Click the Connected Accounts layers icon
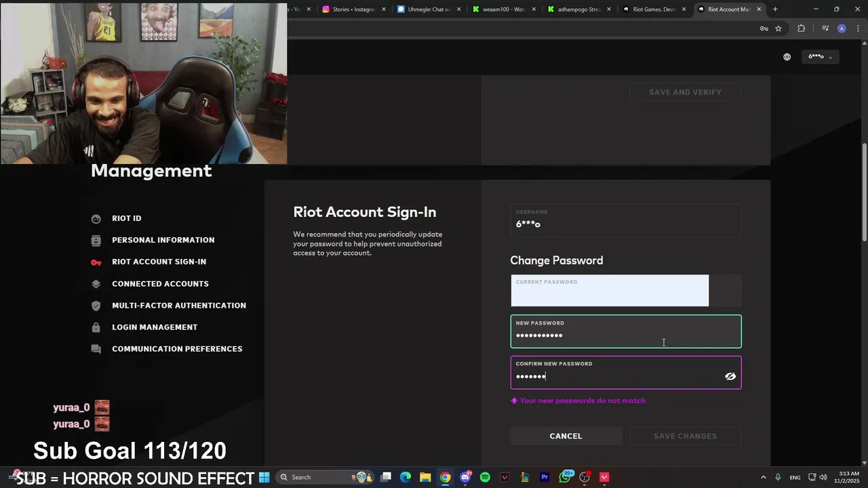Screen dimensions: 868x488 (96, 284)
